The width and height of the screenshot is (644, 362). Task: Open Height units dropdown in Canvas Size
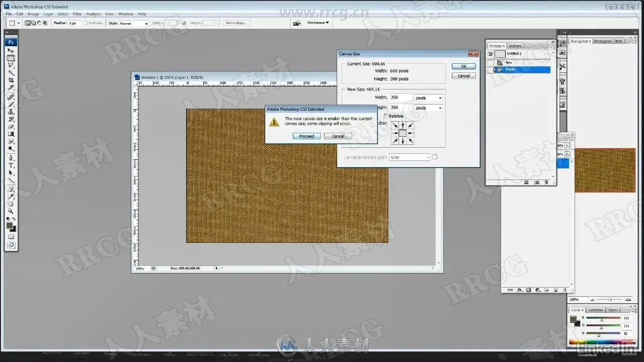pos(428,108)
